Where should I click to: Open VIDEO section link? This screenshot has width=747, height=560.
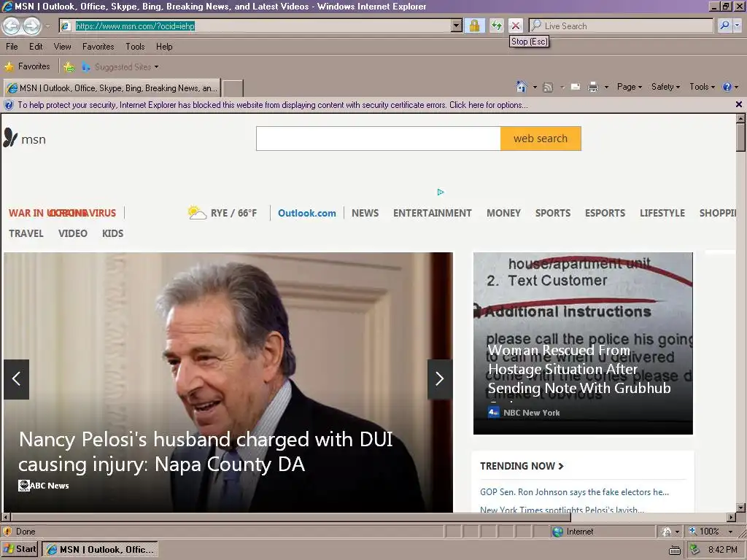[x=73, y=233]
